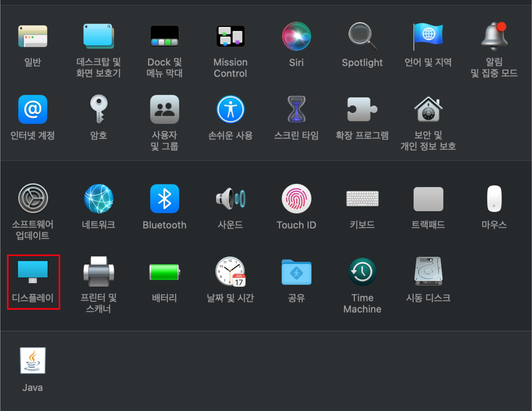Open 손쉬운 사용 accessibility icon
This screenshot has width=532, height=411.
coord(230,110)
